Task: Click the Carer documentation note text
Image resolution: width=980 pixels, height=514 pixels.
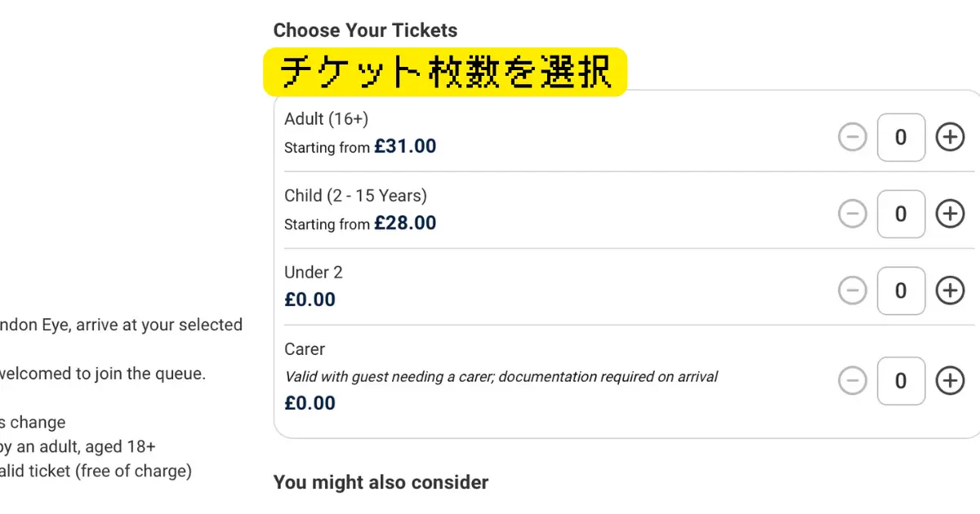Action: coord(501,377)
